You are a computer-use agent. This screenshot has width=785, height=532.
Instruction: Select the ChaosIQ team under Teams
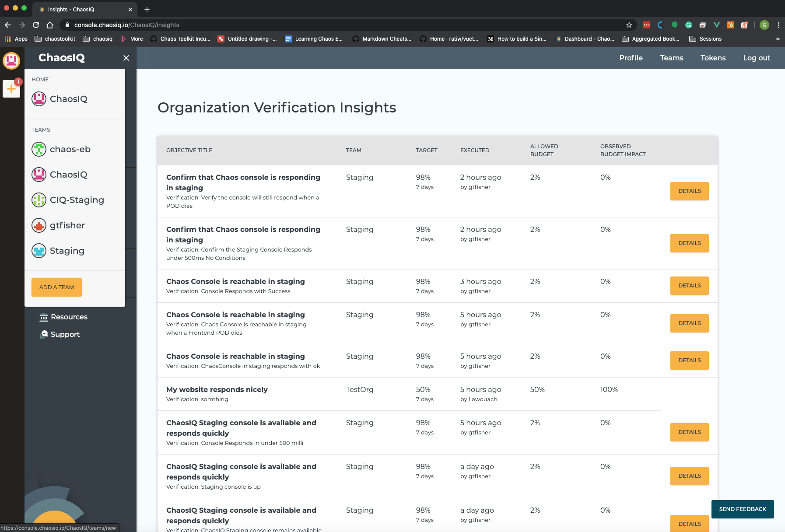60,175
